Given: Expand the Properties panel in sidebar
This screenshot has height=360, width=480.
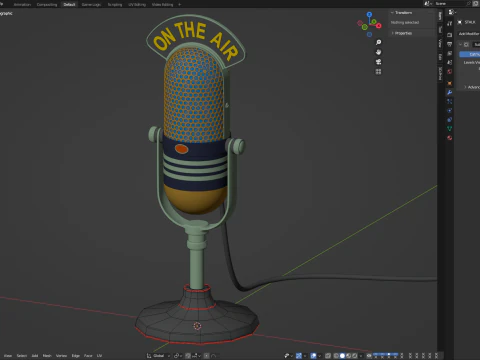Looking at the screenshot, I should click(392, 33).
